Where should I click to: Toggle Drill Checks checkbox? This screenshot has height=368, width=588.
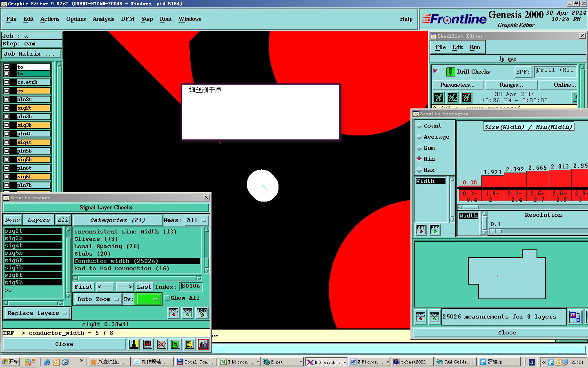click(x=436, y=71)
